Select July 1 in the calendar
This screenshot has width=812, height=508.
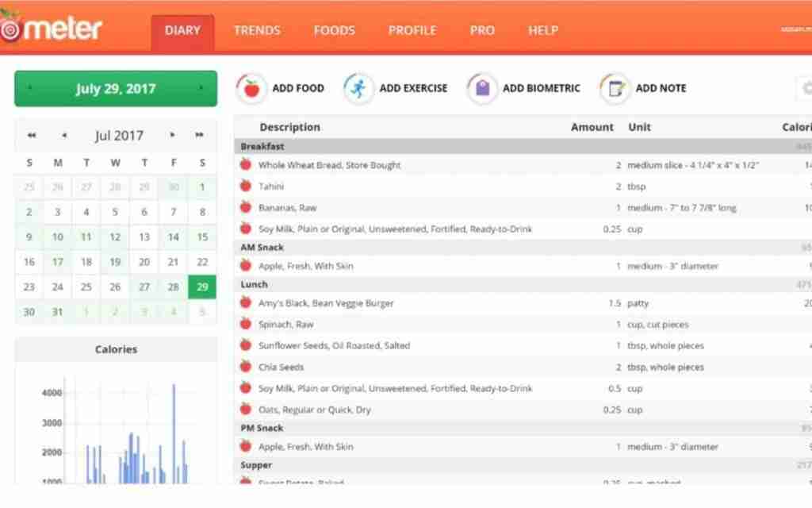click(x=202, y=187)
